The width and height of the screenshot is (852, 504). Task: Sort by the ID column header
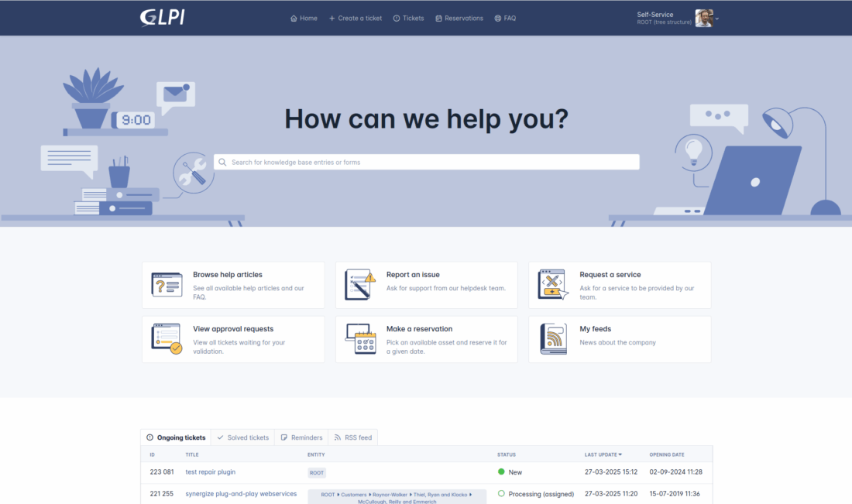[152, 454]
